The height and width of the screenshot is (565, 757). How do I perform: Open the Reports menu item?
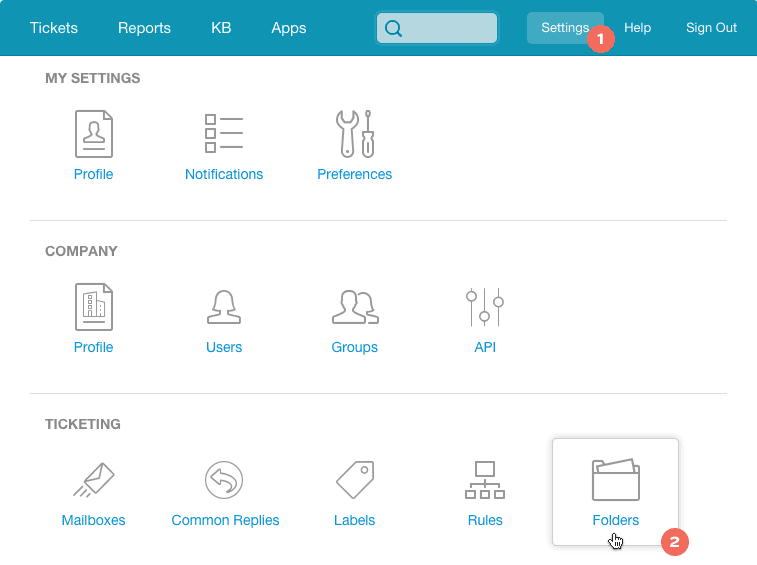coord(144,28)
